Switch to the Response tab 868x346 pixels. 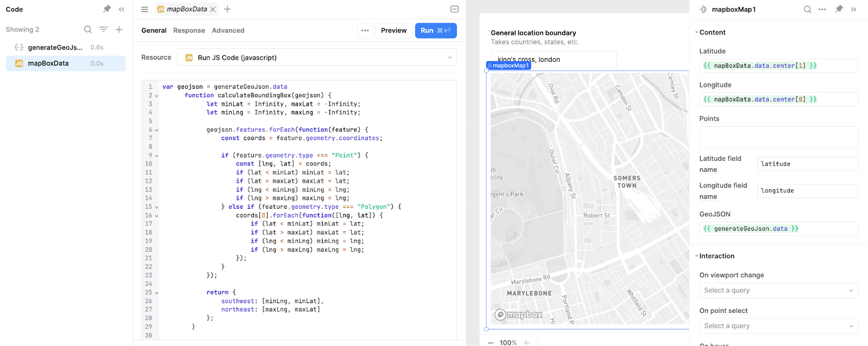click(189, 30)
